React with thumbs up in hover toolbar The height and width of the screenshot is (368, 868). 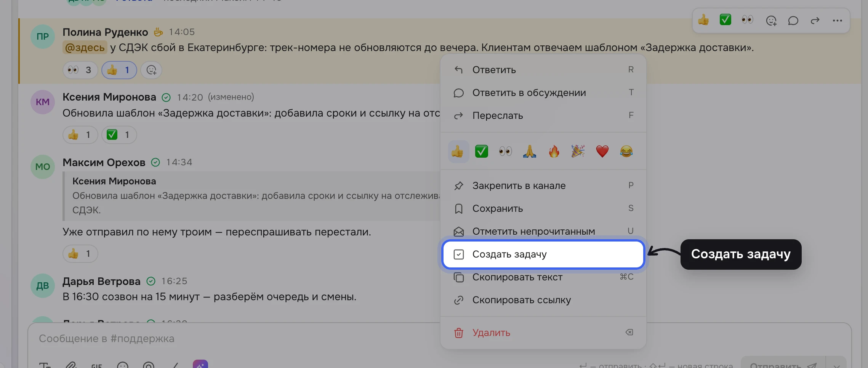coord(703,20)
